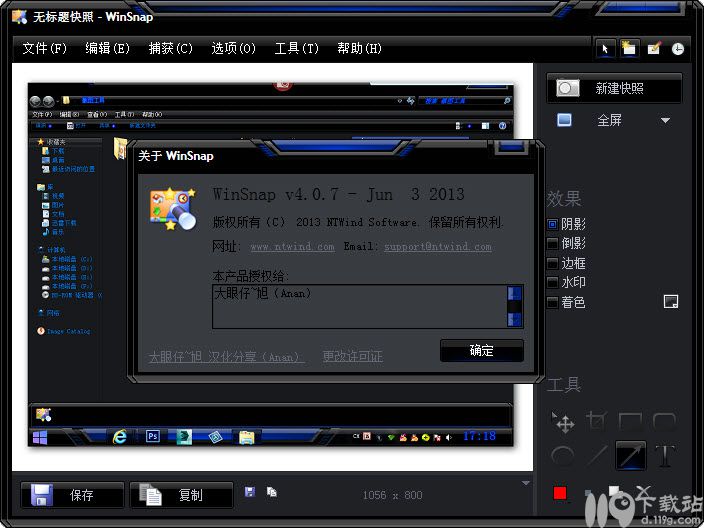Screen dimensions: 704x528
Task: Click Photoshop icon in captured taskbar
Action: click(x=153, y=436)
